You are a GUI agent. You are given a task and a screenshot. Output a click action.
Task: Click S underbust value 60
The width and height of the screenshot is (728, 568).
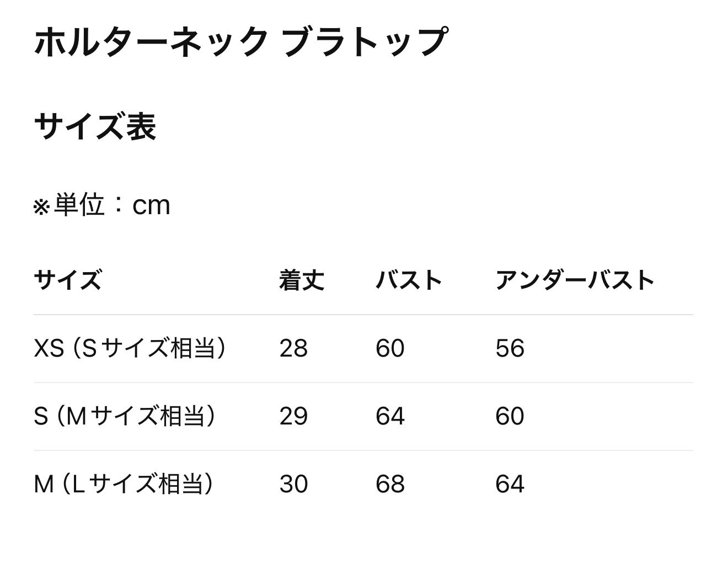[510, 416]
